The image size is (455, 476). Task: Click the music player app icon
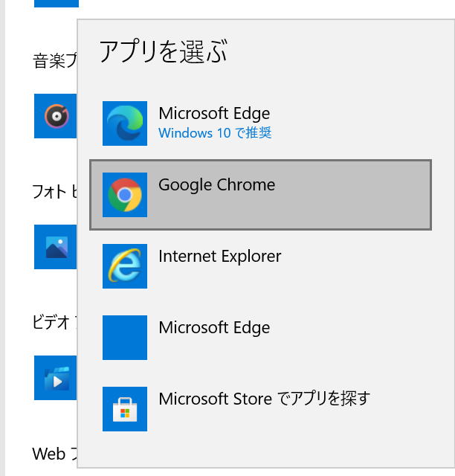point(55,116)
